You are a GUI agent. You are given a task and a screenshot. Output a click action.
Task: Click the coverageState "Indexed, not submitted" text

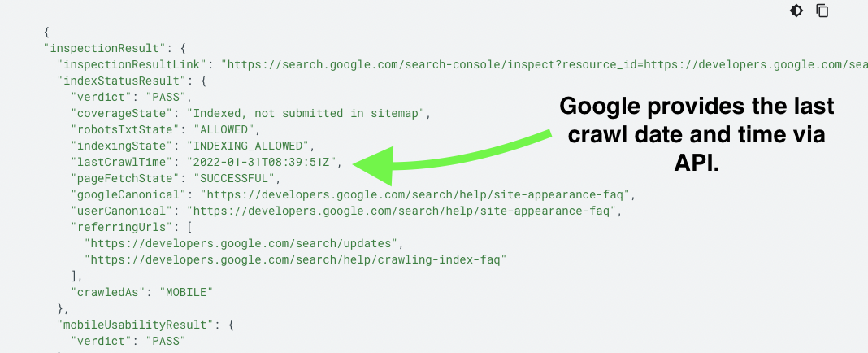(306, 113)
